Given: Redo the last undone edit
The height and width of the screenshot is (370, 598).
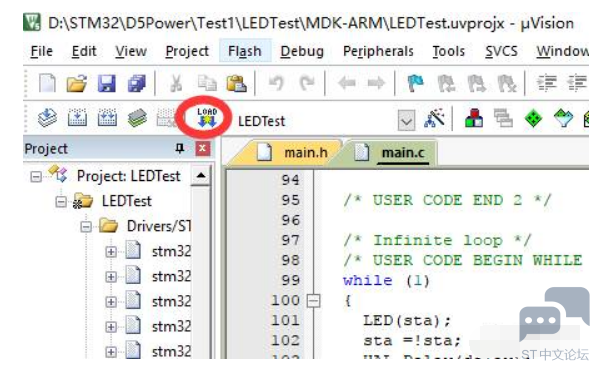Looking at the screenshot, I should [x=306, y=83].
